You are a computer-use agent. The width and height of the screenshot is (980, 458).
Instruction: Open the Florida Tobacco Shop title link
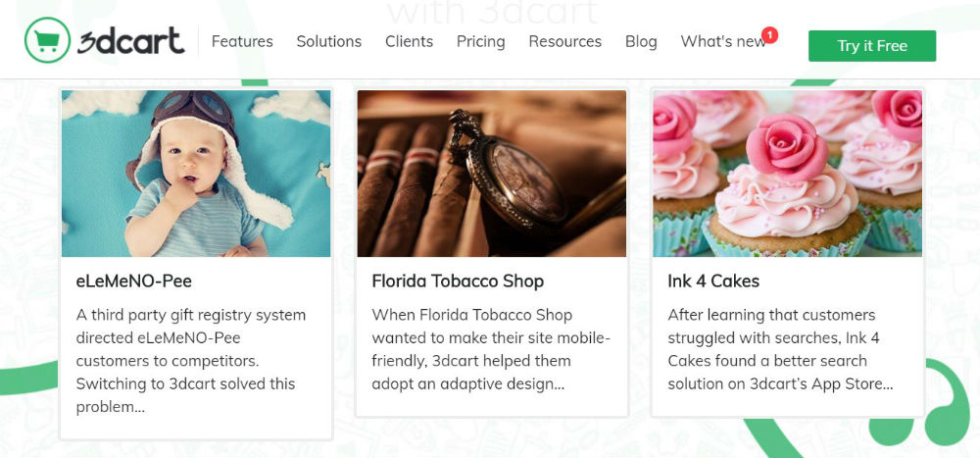(458, 281)
